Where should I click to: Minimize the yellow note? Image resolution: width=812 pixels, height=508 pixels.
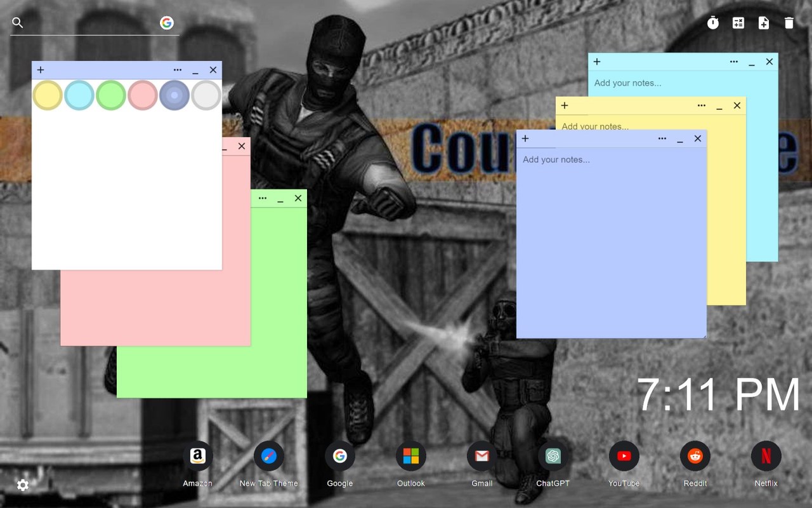[x=719, y=106]
